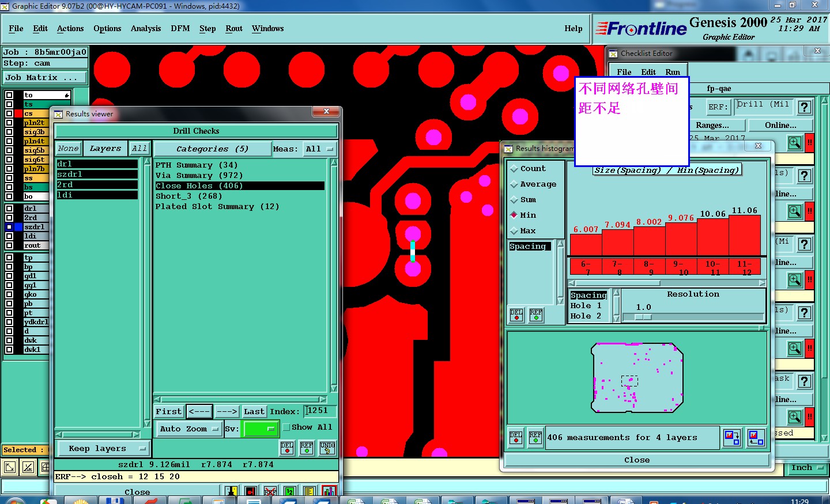Viewport: 830px width, 504px height.
Task: Toggle the Show All checkbox
Action: point(286,427)
